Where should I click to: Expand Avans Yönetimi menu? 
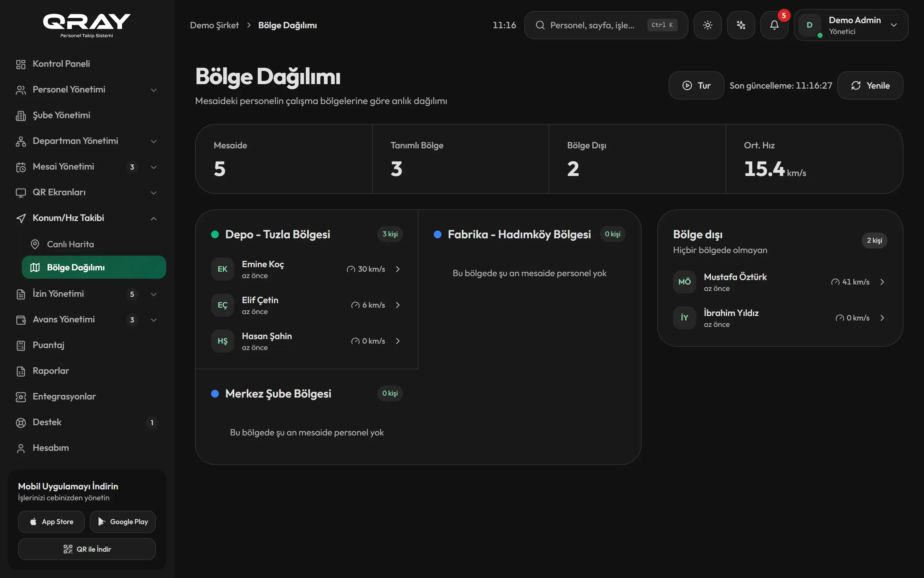tap(87, 320)
